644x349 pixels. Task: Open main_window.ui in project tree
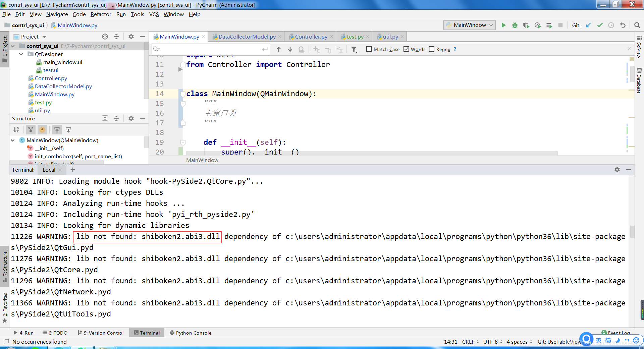62,62
